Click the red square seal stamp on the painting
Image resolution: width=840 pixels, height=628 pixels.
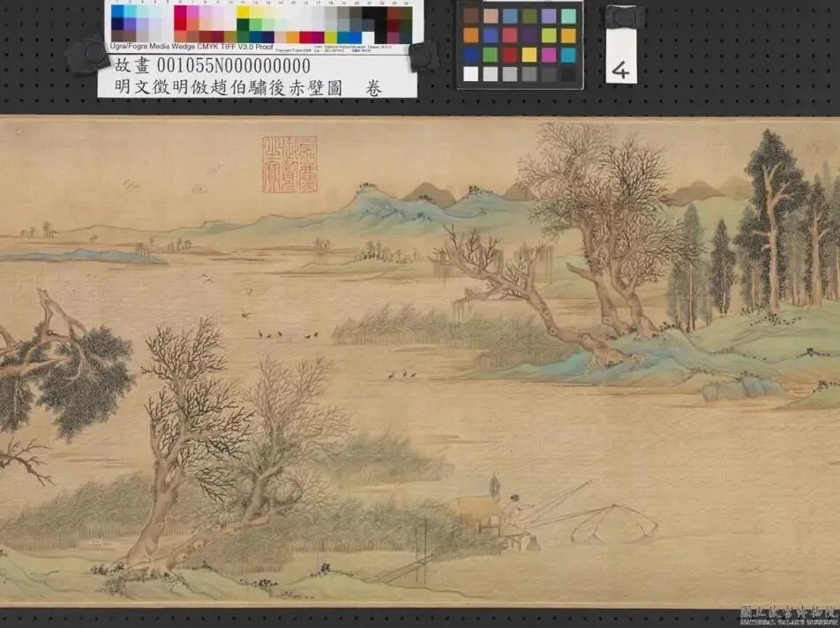[x=289, y=164]
